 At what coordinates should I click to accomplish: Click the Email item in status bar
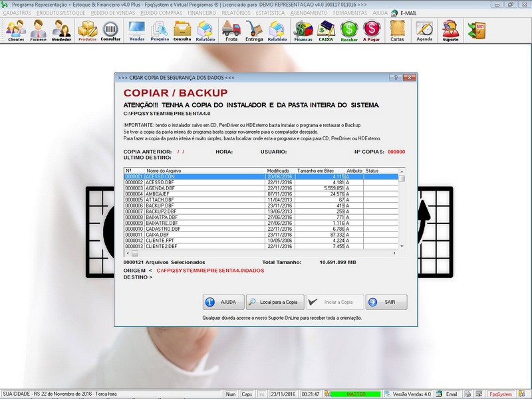(447, 394)
